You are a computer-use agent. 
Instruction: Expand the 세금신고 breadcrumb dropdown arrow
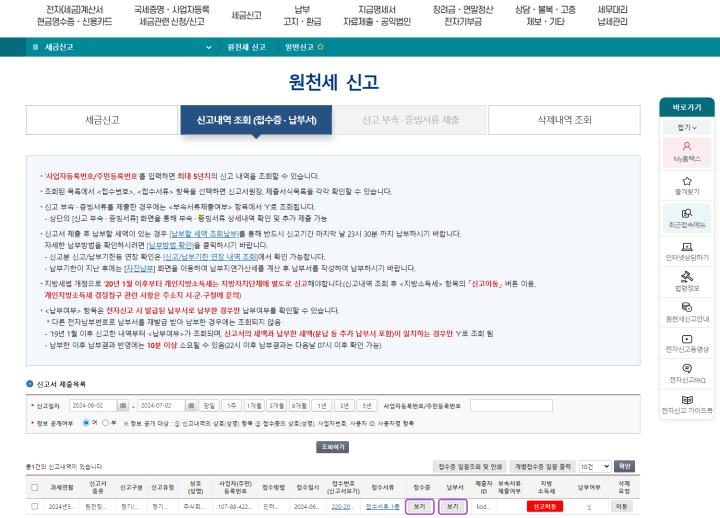tap(208, 47)
